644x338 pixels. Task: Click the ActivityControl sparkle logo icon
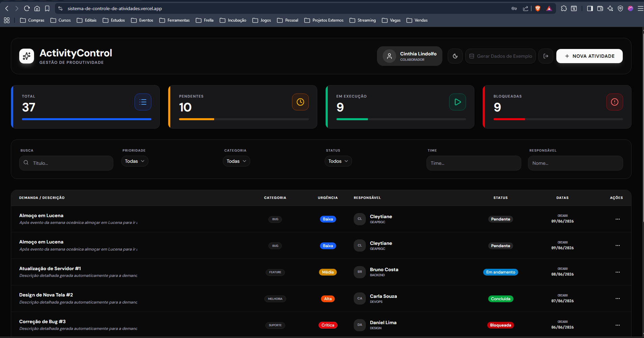(x=27, y=56)
